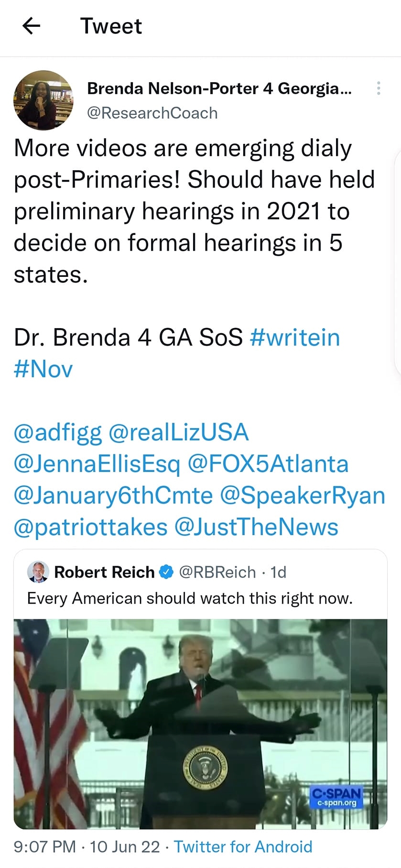
Task: Select the @JustTheNews mention
Action: 257,527
